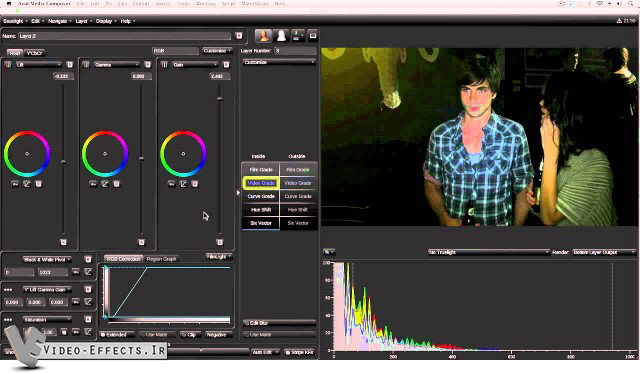This screenshot has height=374, width=640.
Task: Select Outside Curve Grade
Action: (x=298, y=196)
